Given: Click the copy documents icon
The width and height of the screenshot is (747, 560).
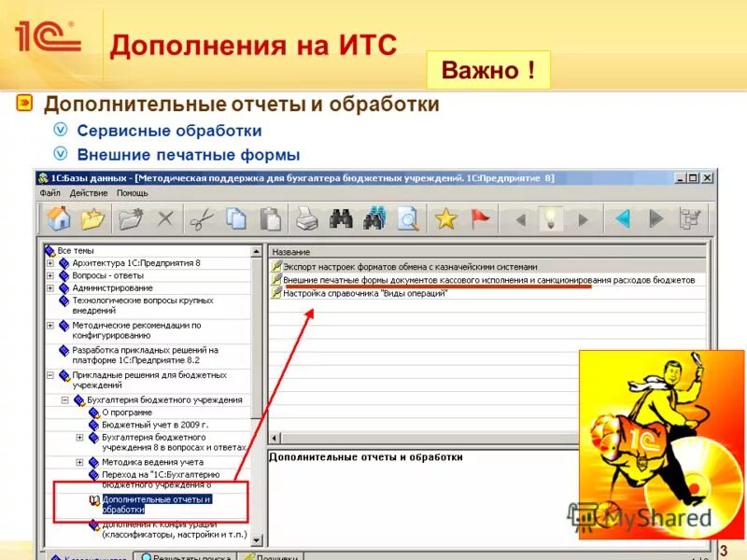Looking at the screenshot, I should point(236,219).
